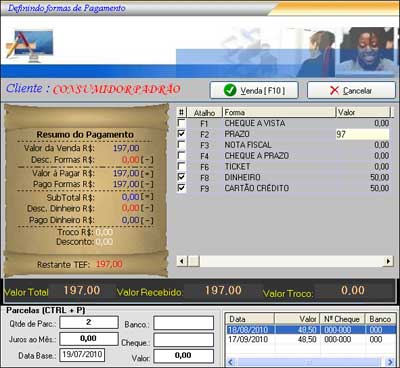The width and height of the screenshot is (400, 368).
Task: Select the Atalho column header
Action: tap(205, 113)
